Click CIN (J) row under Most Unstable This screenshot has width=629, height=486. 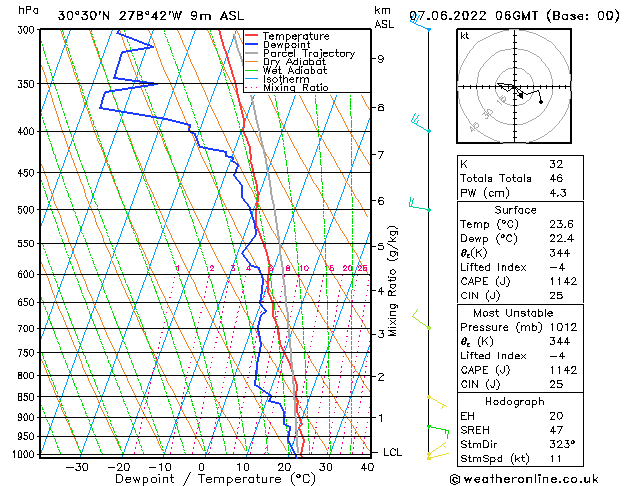[x=520, y=384]
